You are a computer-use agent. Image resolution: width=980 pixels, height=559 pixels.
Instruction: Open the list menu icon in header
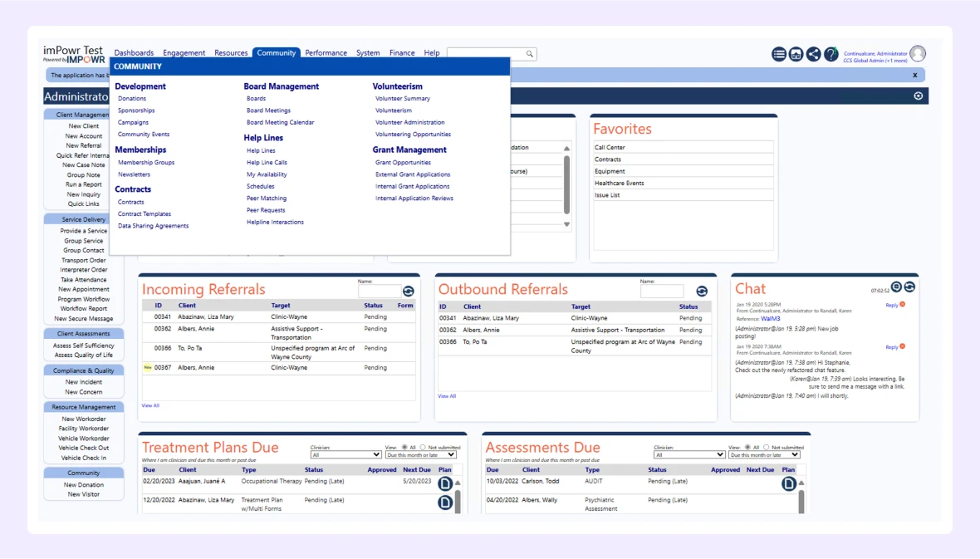[x=779, y=54]
